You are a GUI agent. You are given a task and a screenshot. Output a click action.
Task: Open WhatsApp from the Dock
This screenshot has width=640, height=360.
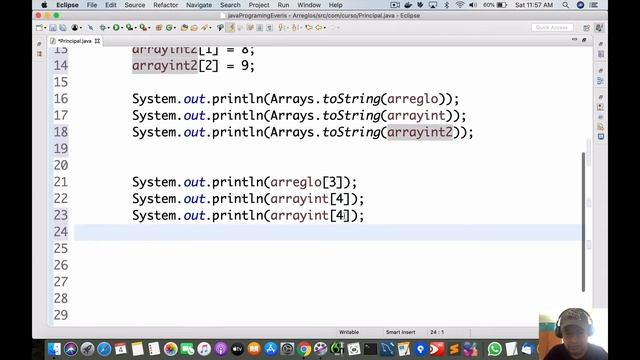tap(494, 349)
